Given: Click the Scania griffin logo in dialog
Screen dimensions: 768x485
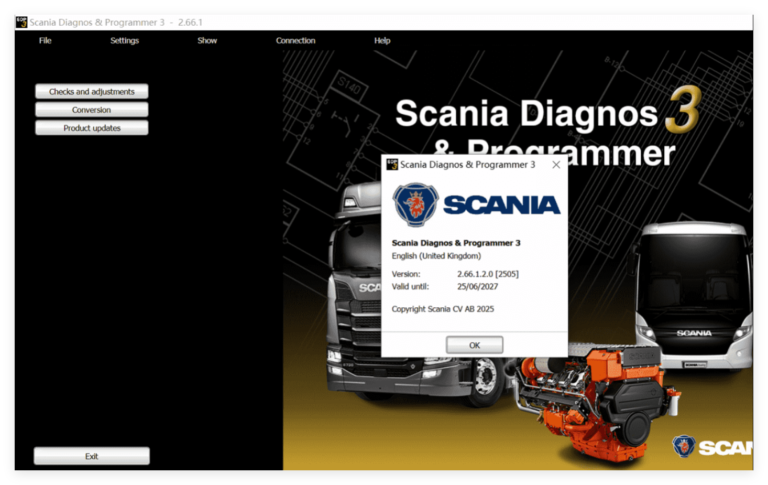Looking at the screenshot, I should point(415,205).
